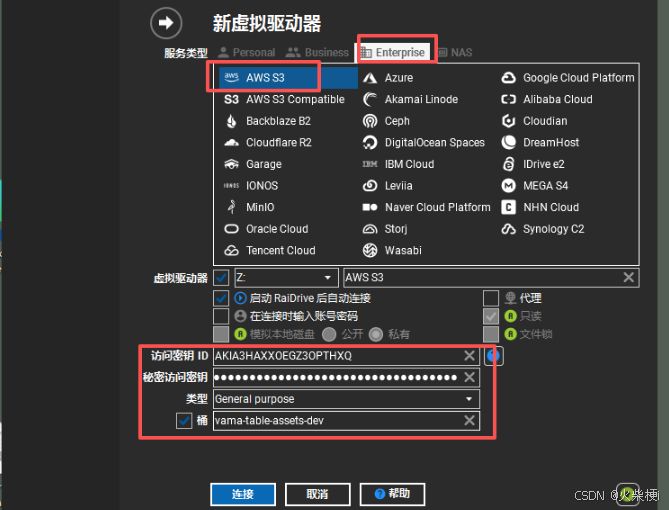Select the 私有 (private) radio option
Viewport: 669px width, 510px height.
click(x=375, y=334)
